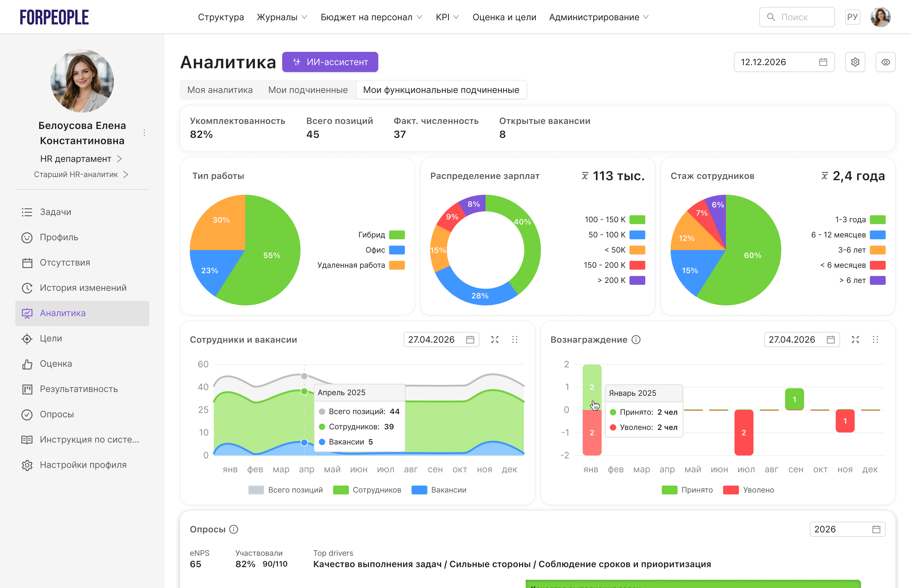Open the drag handle menu on Вознаграждение card
Image resolution: width=911 pixels, height=588 pixels.
point(875,340)
